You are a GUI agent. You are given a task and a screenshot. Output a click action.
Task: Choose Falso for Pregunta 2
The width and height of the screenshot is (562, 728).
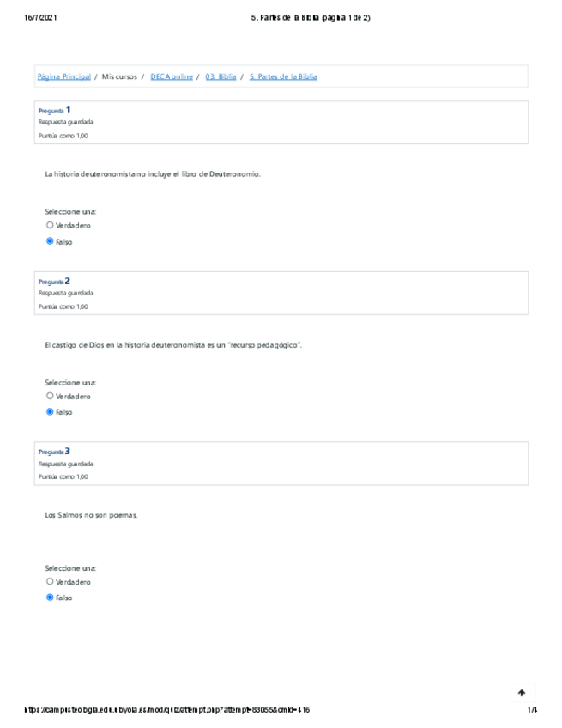click(50, 412)
